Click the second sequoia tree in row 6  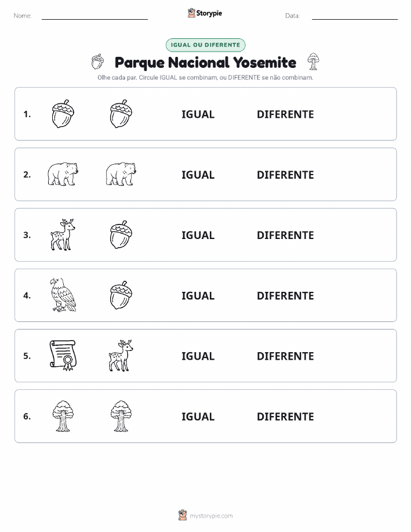click(121, 416)
